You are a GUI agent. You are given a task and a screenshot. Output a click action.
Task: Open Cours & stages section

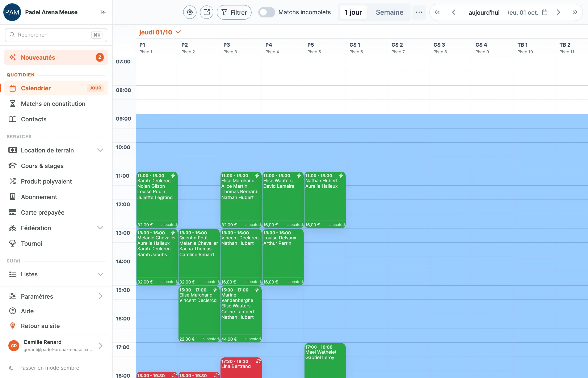tap(56, 166)
